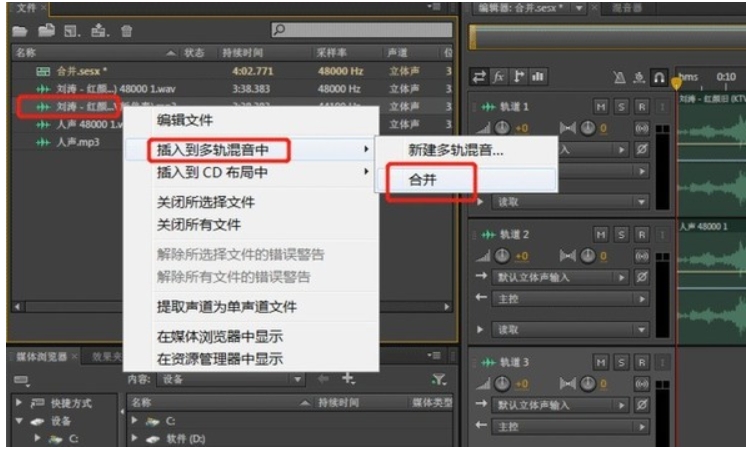746x450 pixels.
Task: Expand the 快捷方式 tree node
Action: (x=20, y=403)
